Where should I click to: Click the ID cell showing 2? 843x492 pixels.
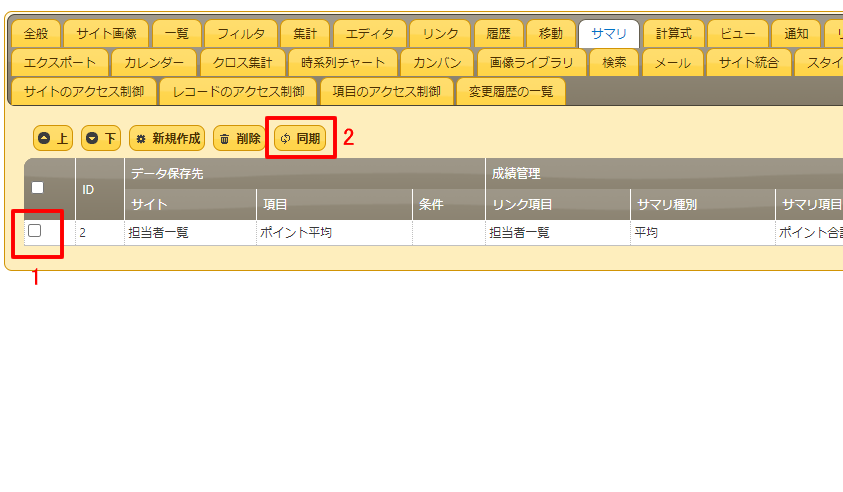pyautogui.click(x=100, y=233)
